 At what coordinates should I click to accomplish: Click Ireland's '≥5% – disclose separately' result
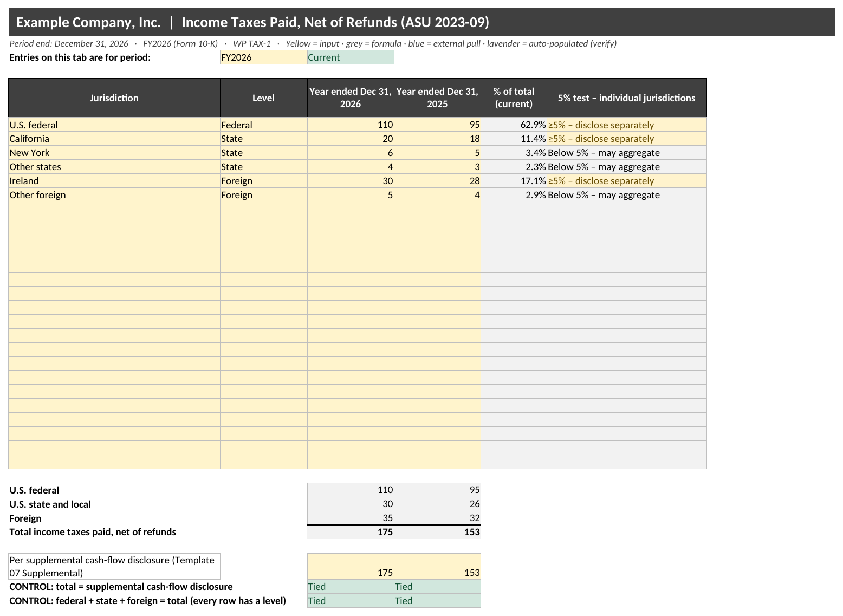tap(627, 181)
